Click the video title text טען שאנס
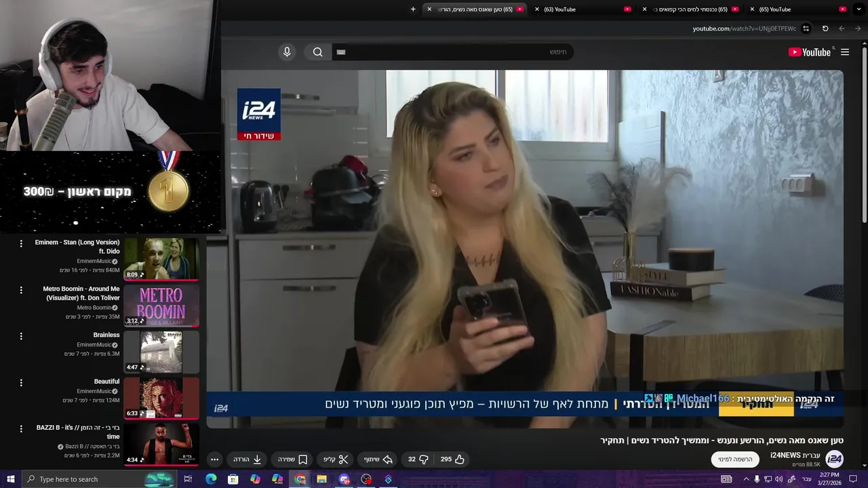 (722, 441)
